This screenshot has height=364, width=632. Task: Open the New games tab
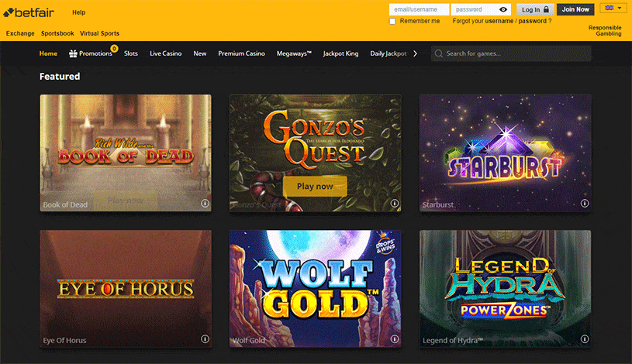[x=200, y=53]
